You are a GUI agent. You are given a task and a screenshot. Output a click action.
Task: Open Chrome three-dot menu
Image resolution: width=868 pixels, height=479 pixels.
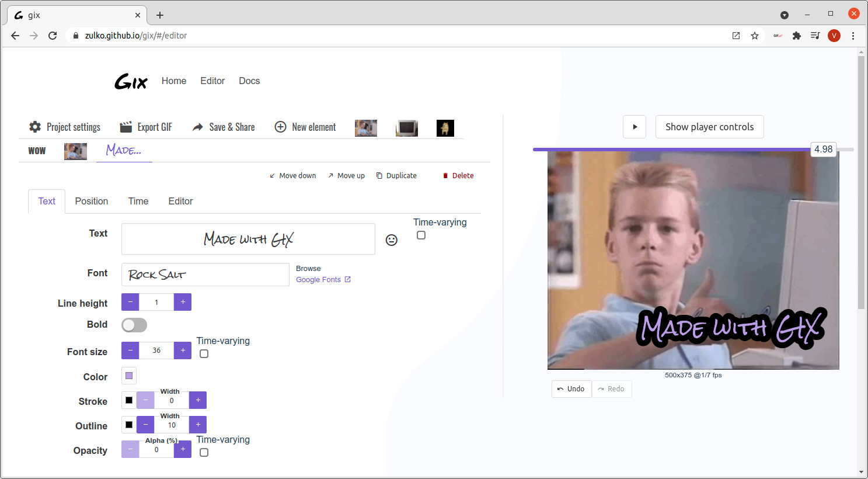[x=853, y=36]
